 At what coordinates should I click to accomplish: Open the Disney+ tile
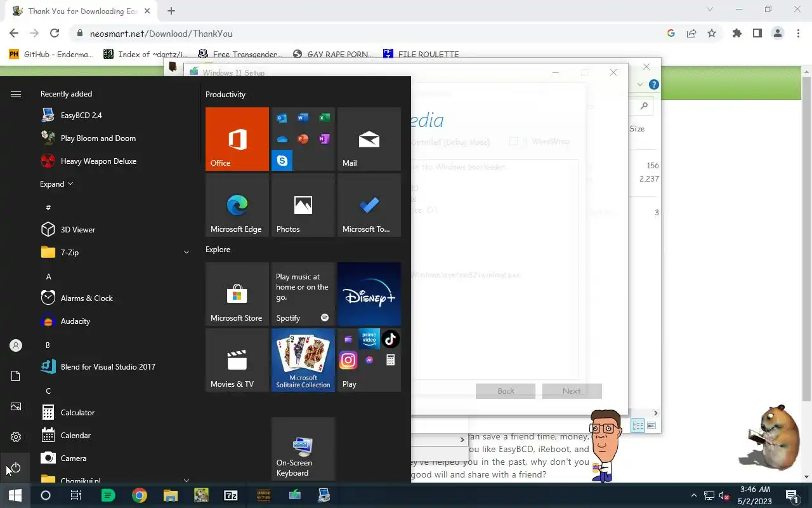369,294
